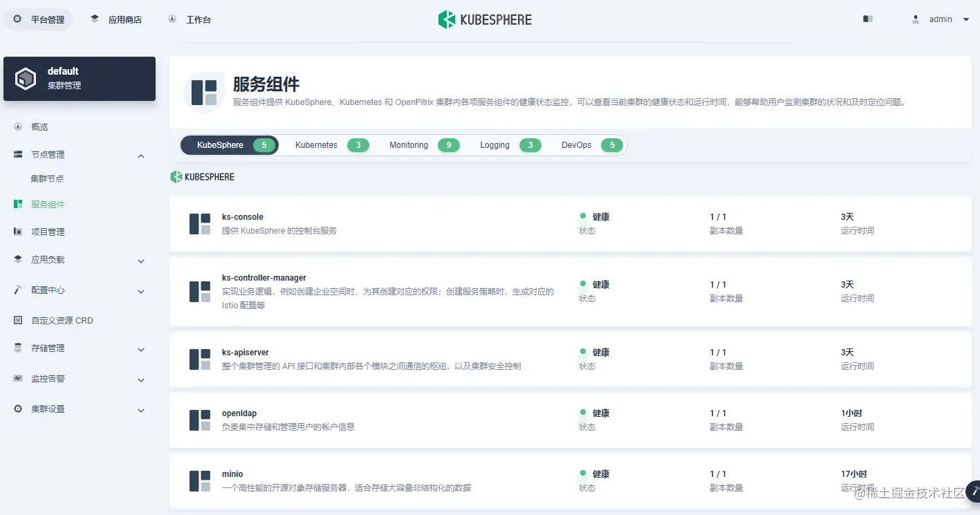Click ks-console healthy (健康) status
Image resolution: width=980 pixels, height=515 pixels.
click(601, 217)
